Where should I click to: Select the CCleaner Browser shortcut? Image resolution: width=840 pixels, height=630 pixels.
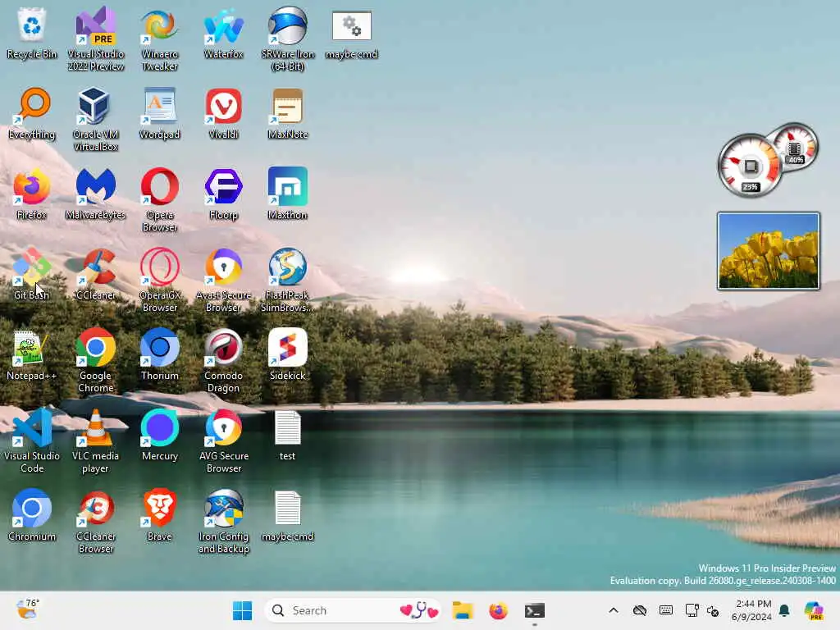[x=95, y=521]
